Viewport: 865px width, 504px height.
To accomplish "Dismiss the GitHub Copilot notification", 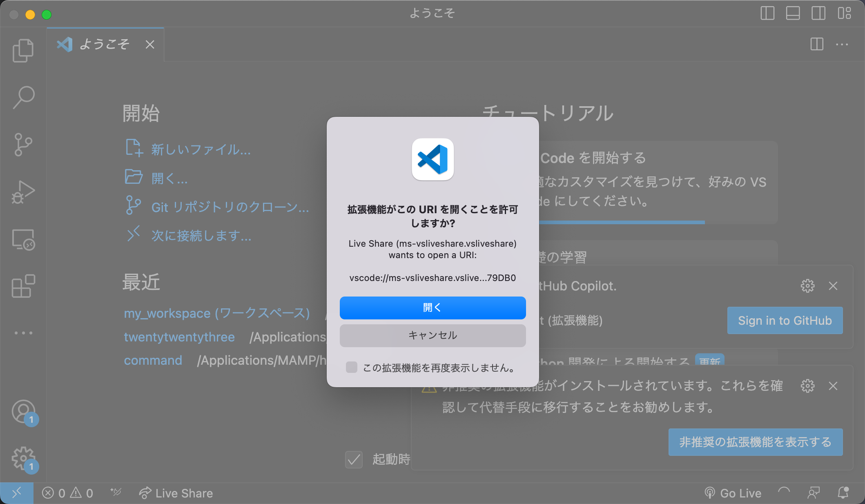I will 833,285.
